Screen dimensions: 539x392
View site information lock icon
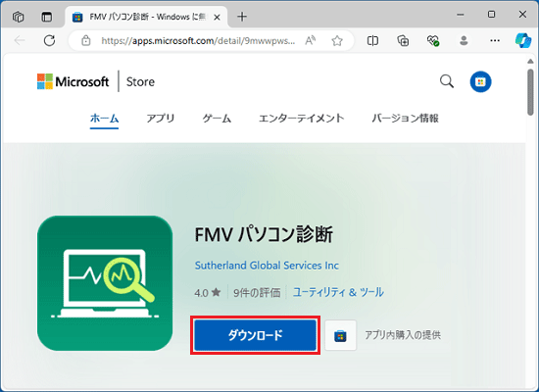[85, 40]
